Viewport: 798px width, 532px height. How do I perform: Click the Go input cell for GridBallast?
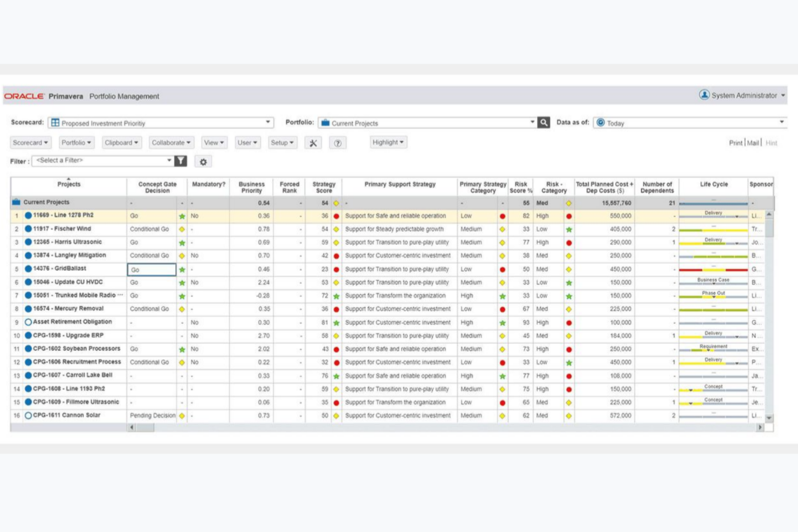click(152, 270)
